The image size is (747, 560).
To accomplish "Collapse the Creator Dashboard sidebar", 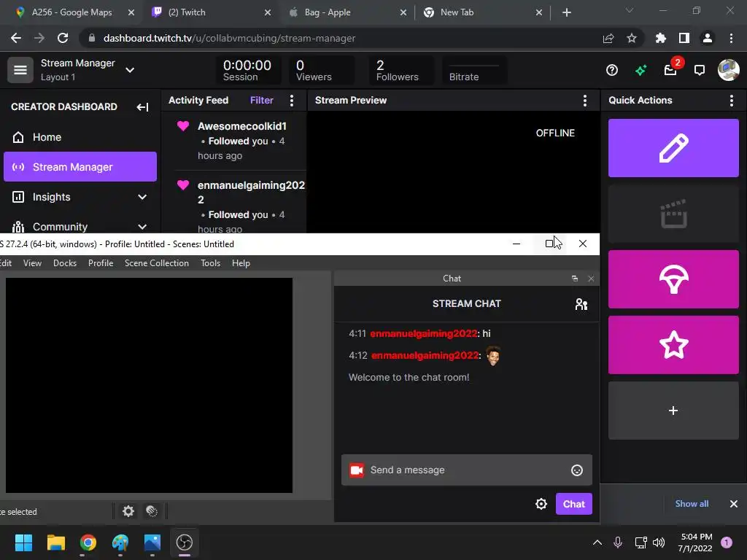I will click(x=142, y=107).
